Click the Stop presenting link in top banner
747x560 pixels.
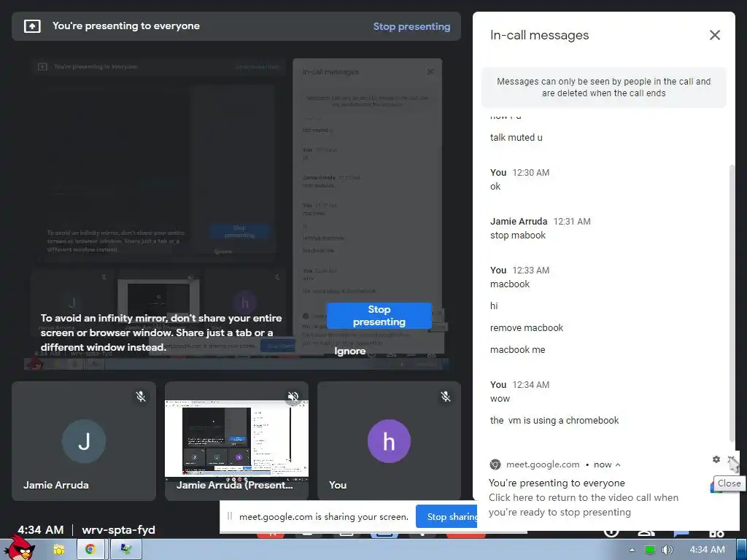[411, 27]
